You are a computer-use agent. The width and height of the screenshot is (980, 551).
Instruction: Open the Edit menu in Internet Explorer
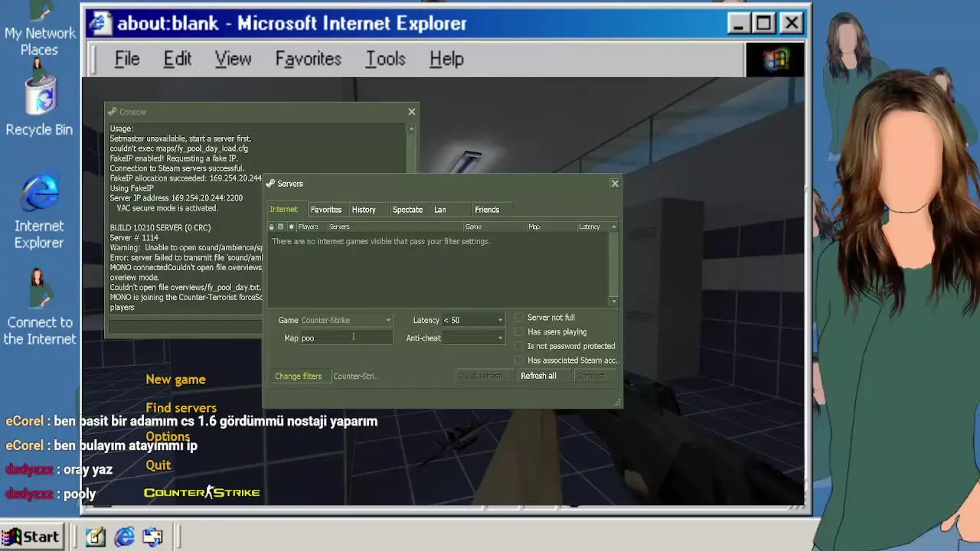[x=178, y=59]
